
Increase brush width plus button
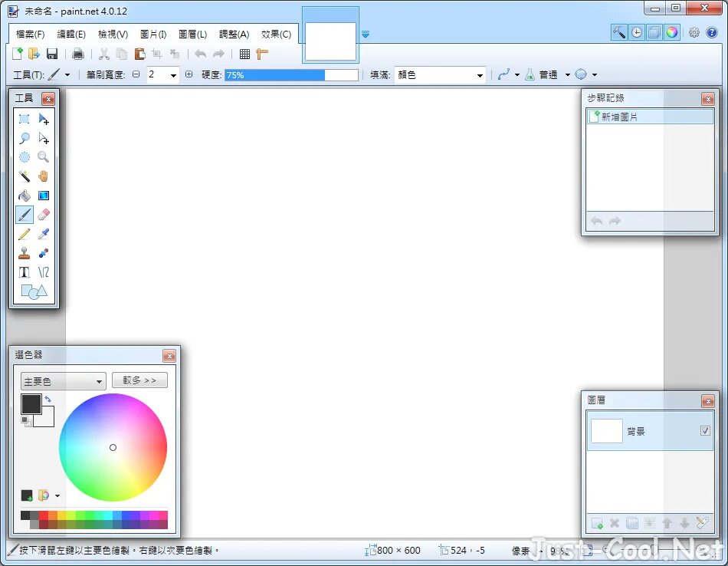[x=189, y=74]
